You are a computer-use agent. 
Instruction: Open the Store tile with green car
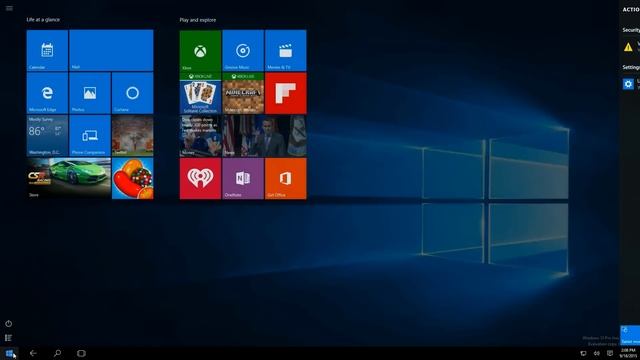pos(69,178)
